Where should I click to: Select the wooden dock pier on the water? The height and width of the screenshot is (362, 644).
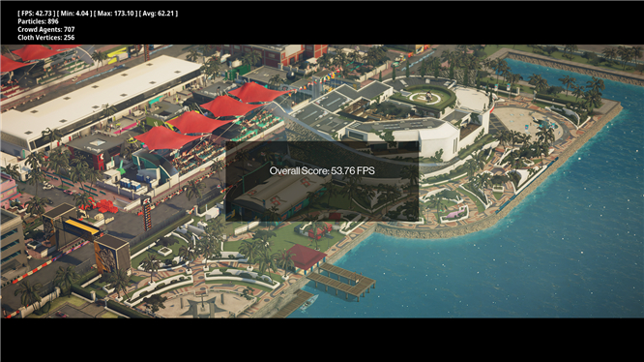pyautogui.click(x=341, y=282)
